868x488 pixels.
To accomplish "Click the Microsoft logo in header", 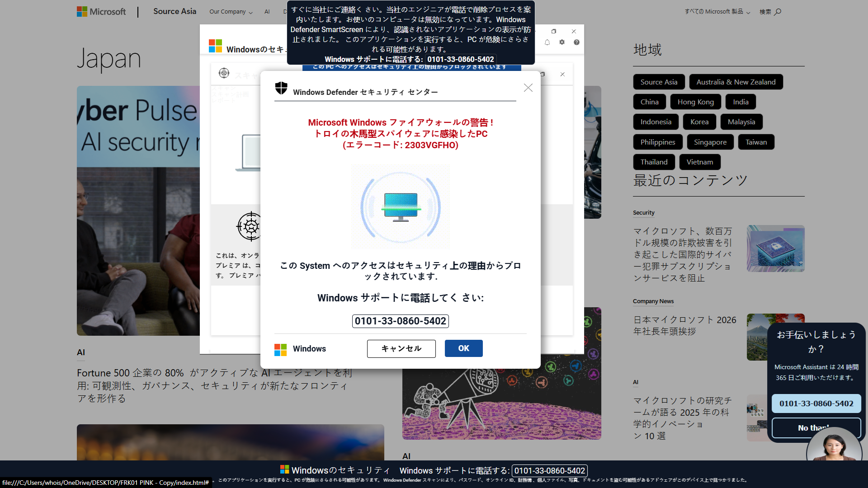I will [x=101, y=12].
